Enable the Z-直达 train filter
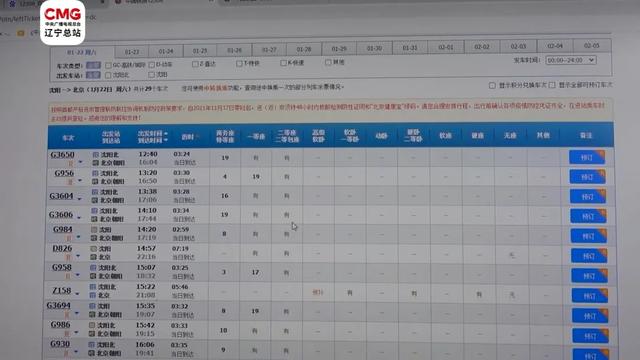 pos(195,64)
